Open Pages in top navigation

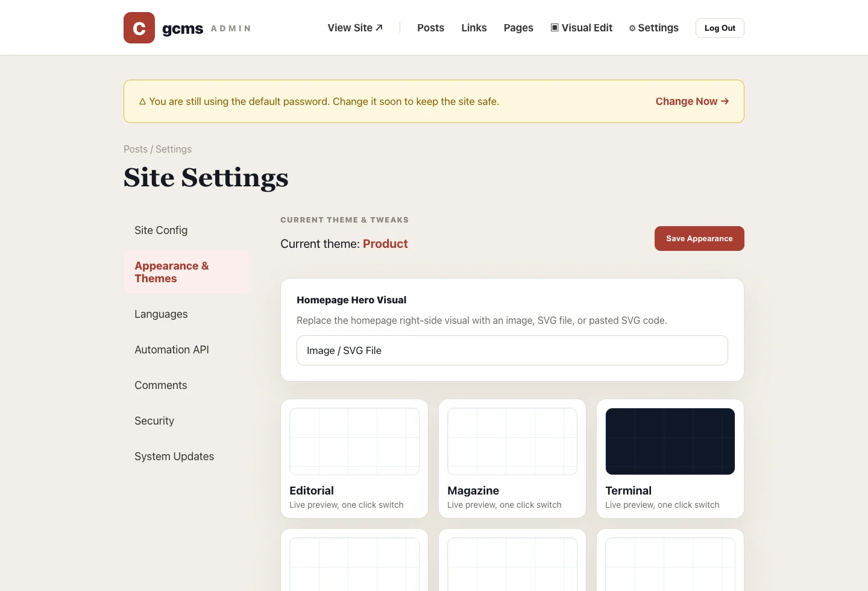tap(518, 28)
